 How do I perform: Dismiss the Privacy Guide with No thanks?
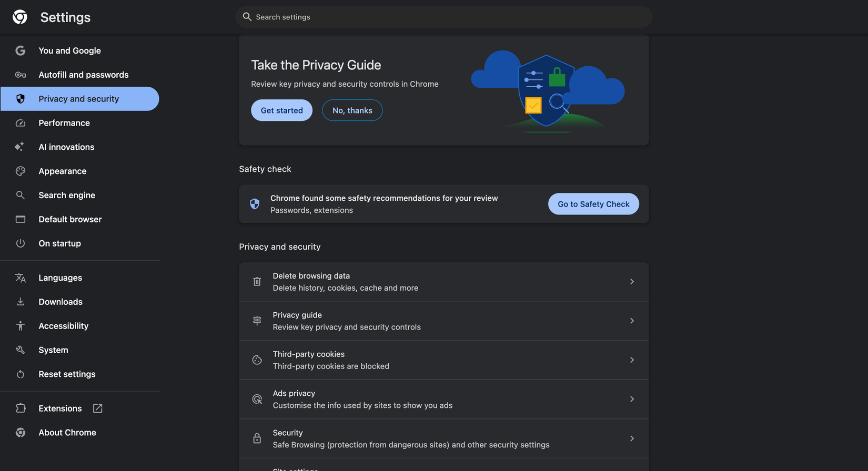(352, 110)
